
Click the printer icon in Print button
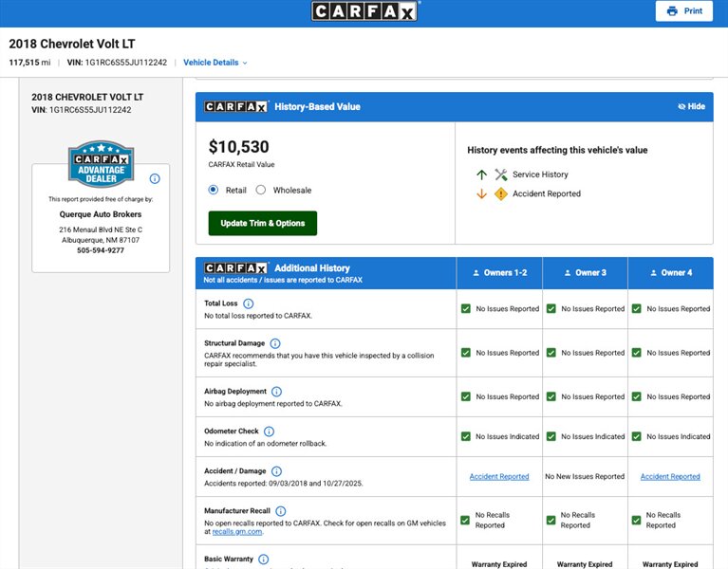point(672,11)
